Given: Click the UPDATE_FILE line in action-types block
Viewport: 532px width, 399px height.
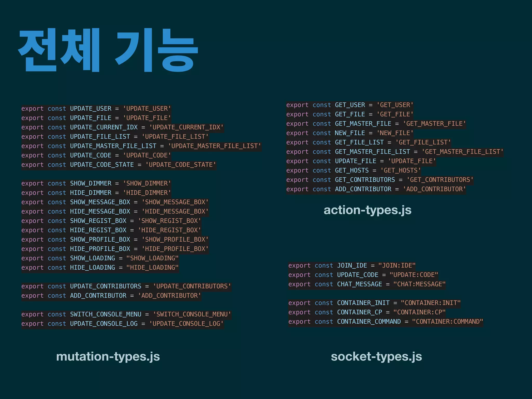Looking at the screenshot, I should coord(361,161).
